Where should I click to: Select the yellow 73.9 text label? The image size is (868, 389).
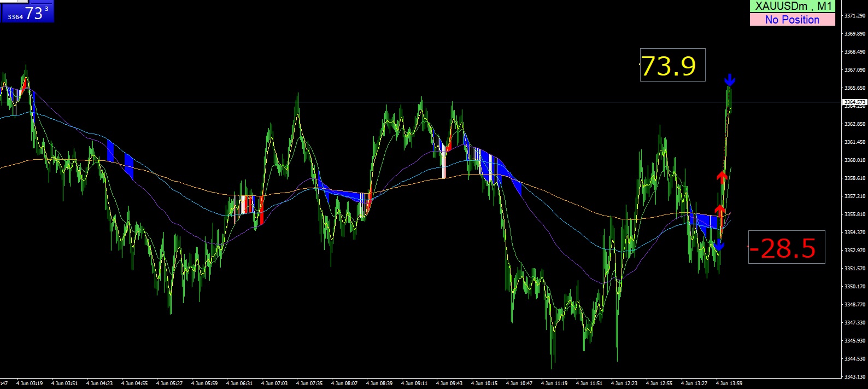click(x=669, y=66)
